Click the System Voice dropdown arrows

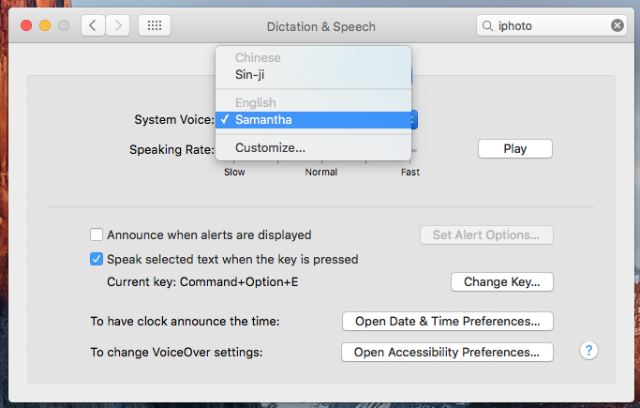[412, 120]
